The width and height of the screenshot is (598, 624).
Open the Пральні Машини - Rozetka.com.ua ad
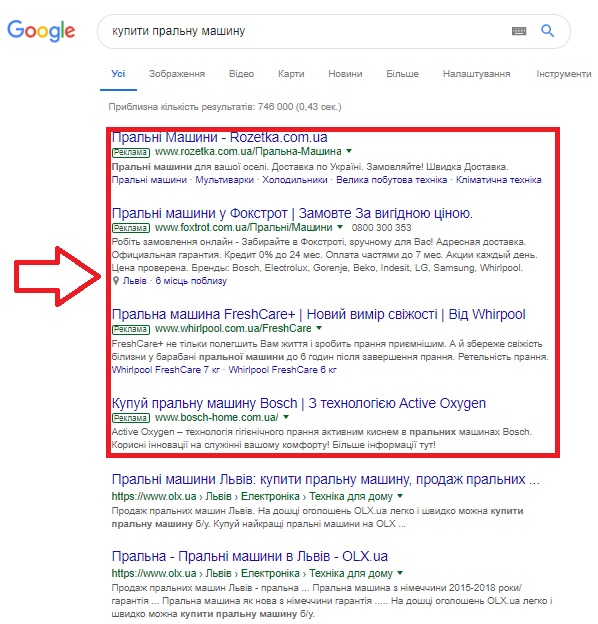click(220, 137)
